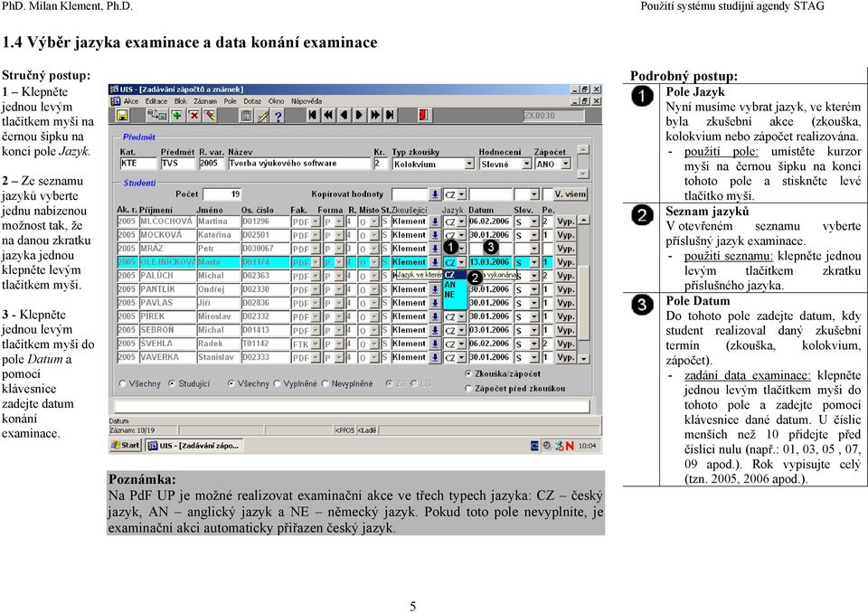Click student list scrollbar up arrow
Image resolution: width=868 pixels, height=613 pixels.
583,221
